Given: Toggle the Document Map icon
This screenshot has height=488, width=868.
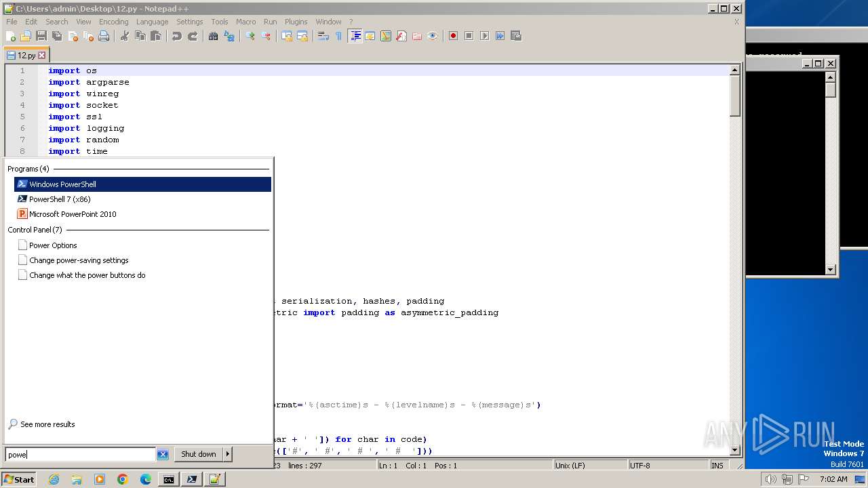Looking at the screenshot, I should pos(386,36).
